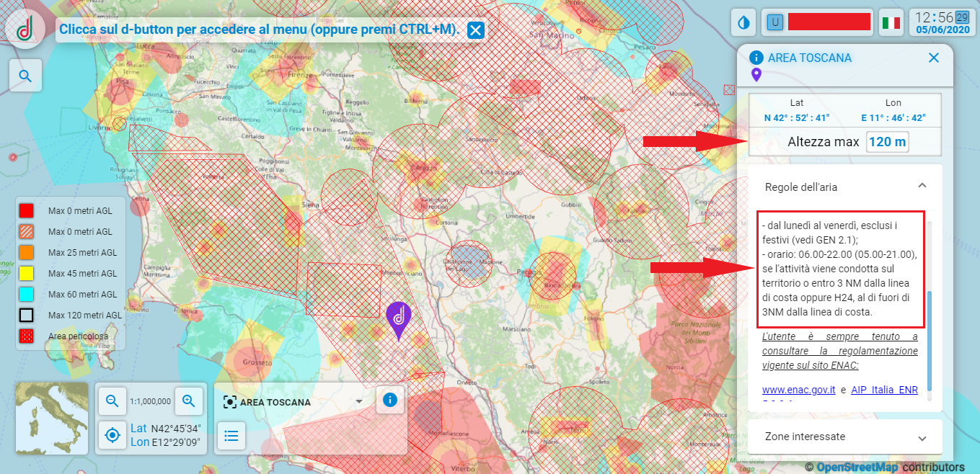Click info icon in AREA TOSCANA panel header
This screenshot has height=474, width=980.
click(756, 58)
